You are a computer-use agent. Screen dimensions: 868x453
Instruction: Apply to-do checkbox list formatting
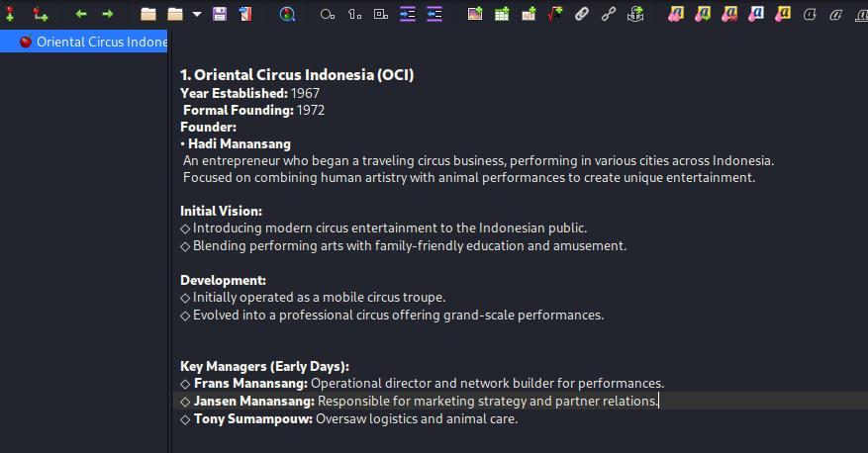(x=381, y=14)
